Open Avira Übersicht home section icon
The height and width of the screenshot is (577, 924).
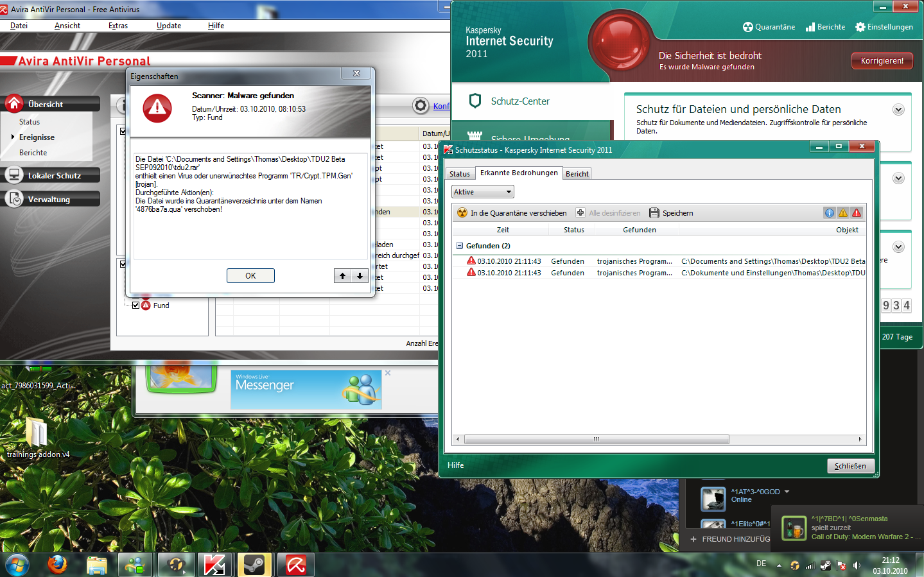(x=14, y=103)
